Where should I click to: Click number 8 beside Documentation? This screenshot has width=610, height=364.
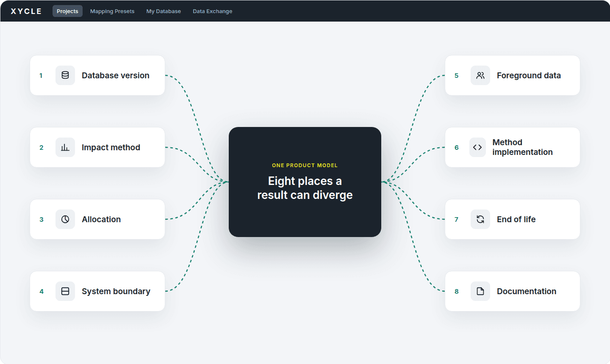(457, 291)
